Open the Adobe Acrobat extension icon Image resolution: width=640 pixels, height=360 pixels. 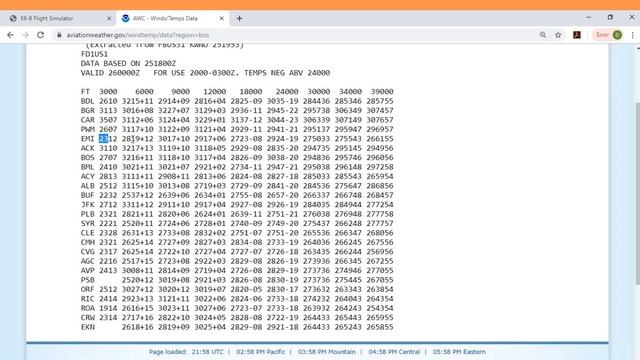click(x=577, y=35)
